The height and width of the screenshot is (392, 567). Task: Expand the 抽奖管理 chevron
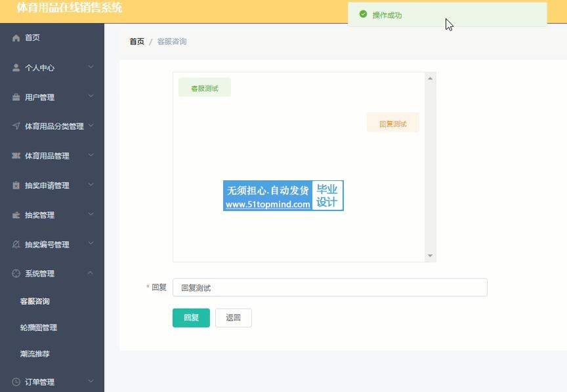tap(91, 214)
